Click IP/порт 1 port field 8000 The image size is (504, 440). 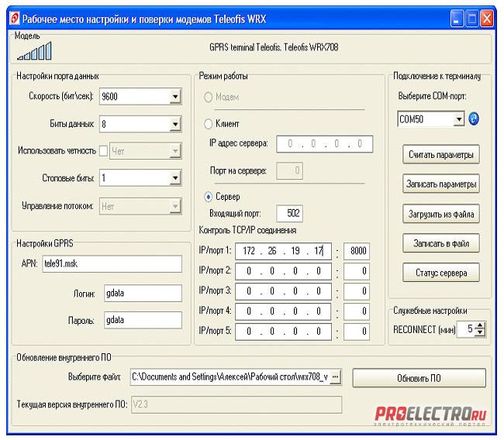click(357, 251)
